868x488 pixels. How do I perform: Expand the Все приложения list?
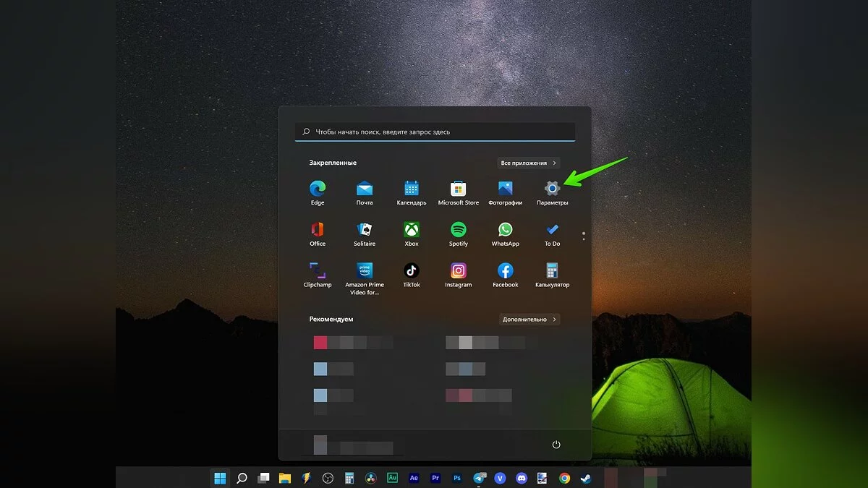(x=529, y=163)
